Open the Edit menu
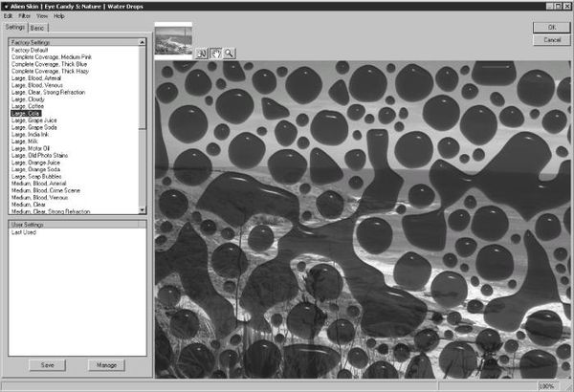This screenshot has height=392, width=574. pyautogui.click(x=9, y=16)
